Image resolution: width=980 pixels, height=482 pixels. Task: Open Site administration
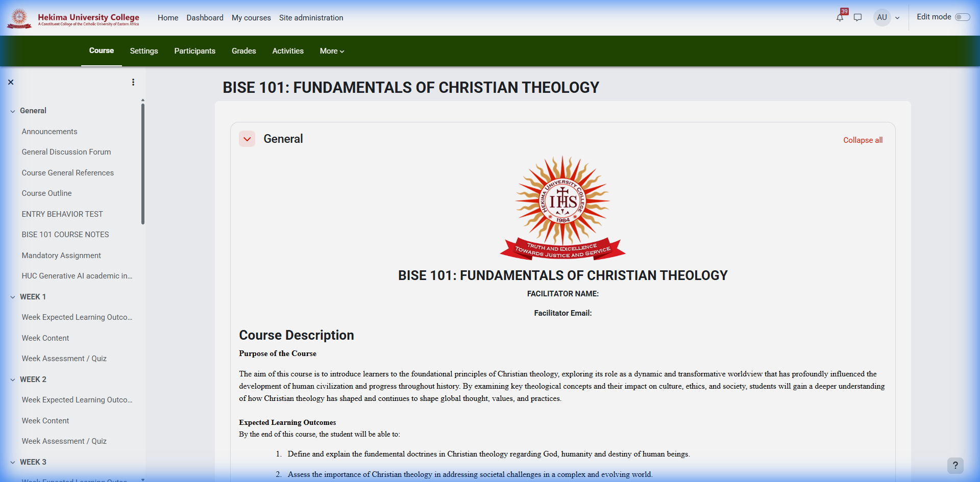point(311,18)
